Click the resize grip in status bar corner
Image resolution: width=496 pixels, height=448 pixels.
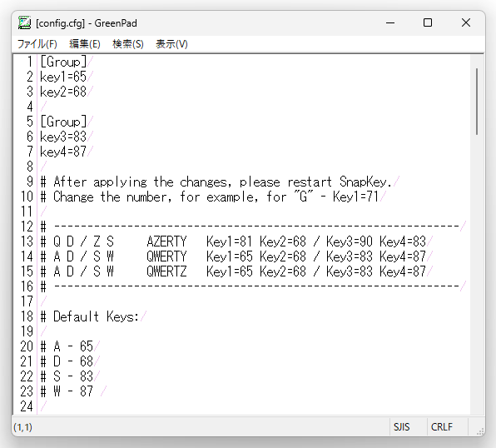[x=479, y=431]
